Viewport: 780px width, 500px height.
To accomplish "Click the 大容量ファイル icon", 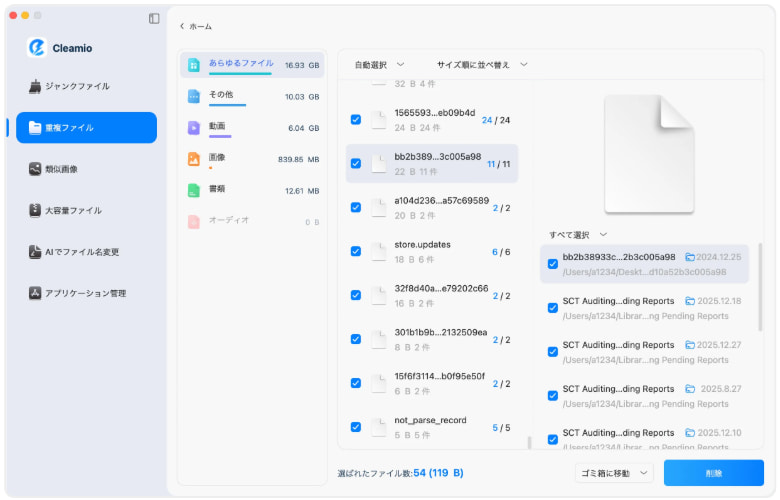I will point(35,210).
